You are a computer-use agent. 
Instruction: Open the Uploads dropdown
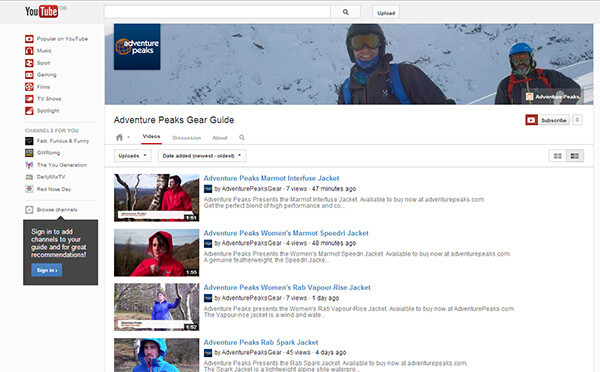[132, 156]
